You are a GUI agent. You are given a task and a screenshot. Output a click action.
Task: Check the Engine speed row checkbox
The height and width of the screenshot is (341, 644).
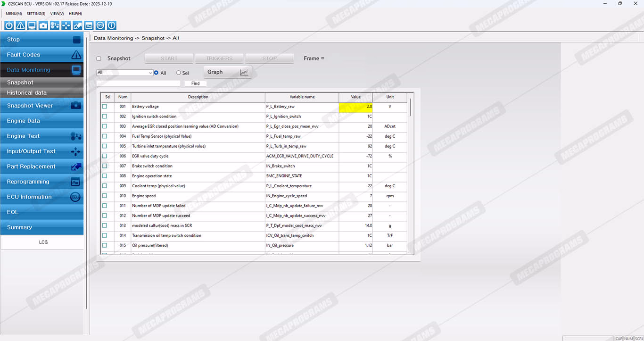[105, 196]
